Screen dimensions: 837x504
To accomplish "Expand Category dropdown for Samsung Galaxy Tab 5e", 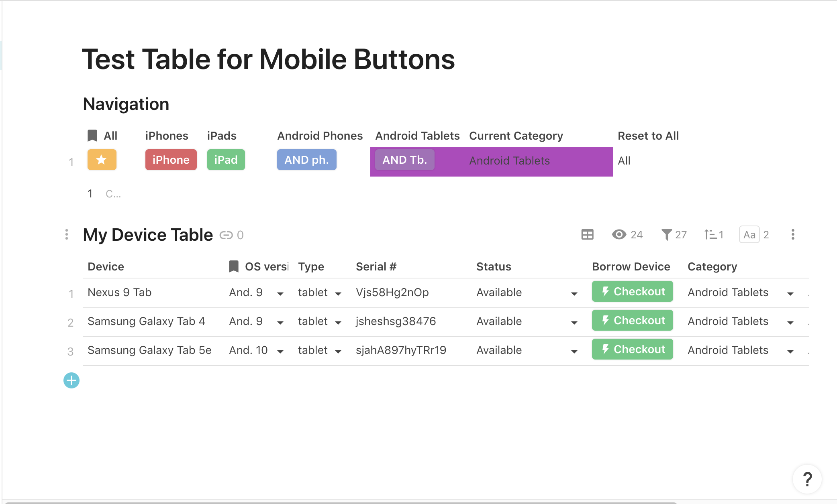I will pyautogui.click(x=790, y=352).
